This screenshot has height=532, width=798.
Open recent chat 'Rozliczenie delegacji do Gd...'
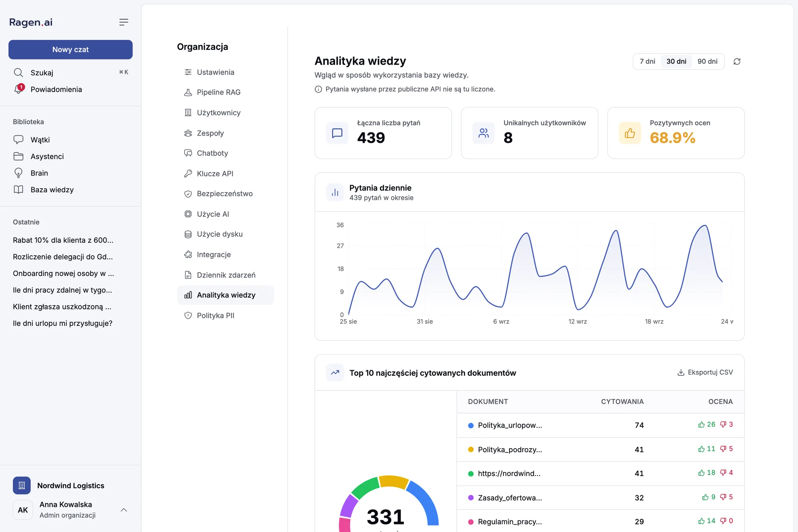click(x=63, y=257)
